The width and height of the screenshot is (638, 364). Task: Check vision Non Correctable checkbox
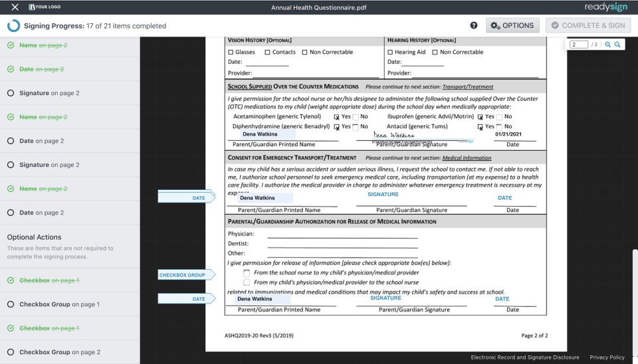coord(304,52)
